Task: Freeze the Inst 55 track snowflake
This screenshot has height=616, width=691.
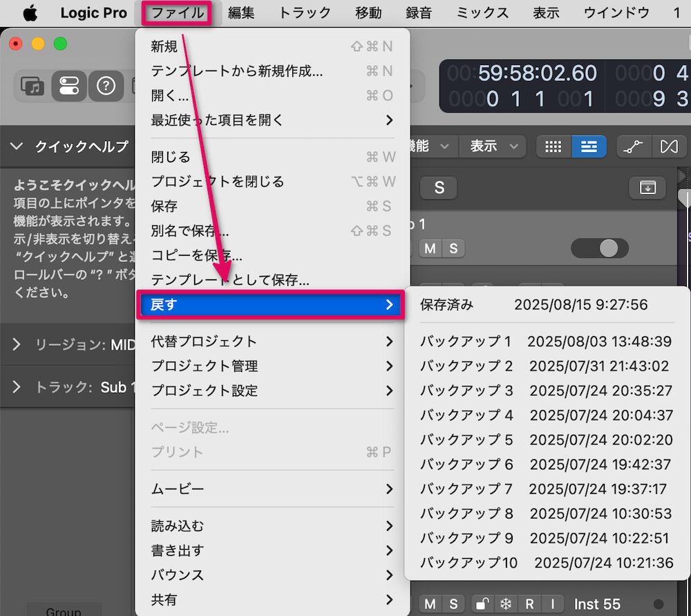Action: tap(506, 604)
